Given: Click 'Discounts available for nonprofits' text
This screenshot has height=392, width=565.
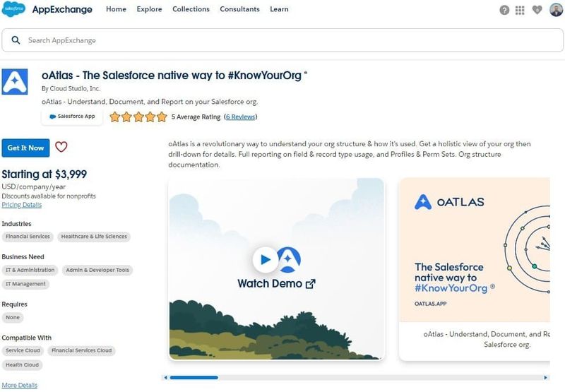Looking at the screenshot, I should tap(49, 196).
